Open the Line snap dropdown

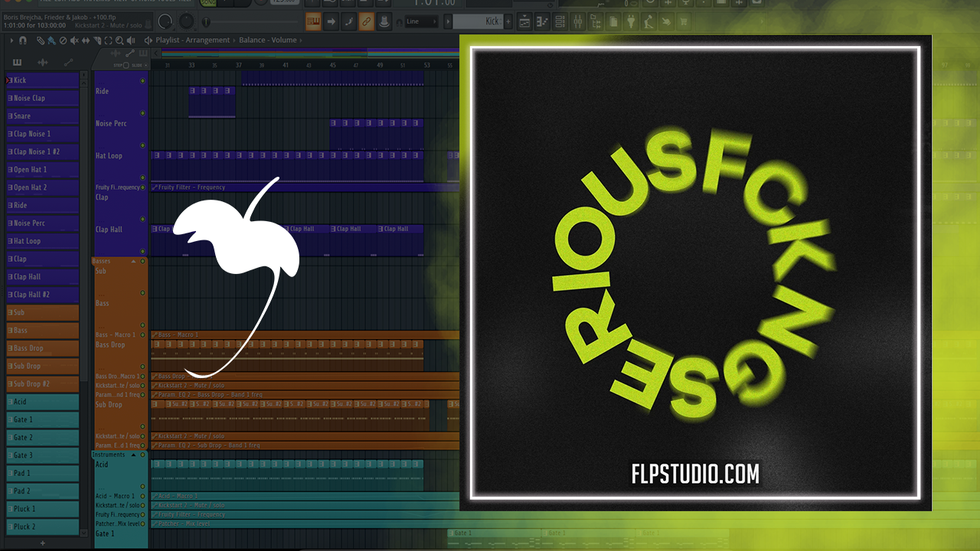[423, 21]
